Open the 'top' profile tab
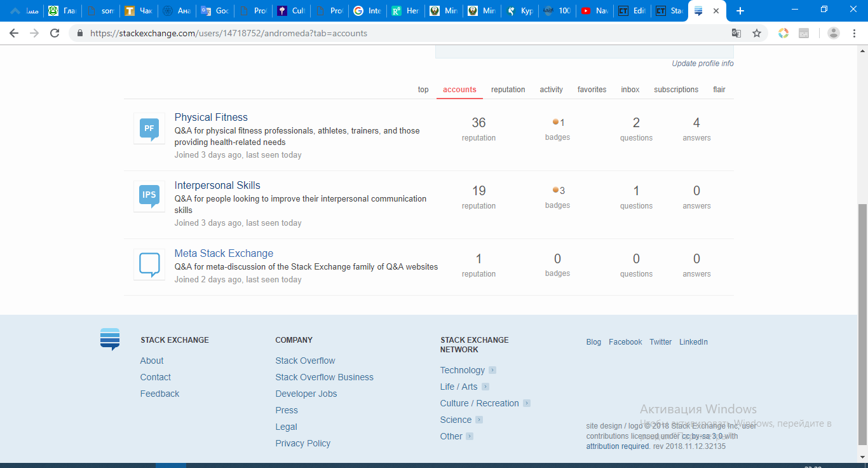The height and width of the screenshot is (468, 868). pyautogui.click(x=423, y=90)
